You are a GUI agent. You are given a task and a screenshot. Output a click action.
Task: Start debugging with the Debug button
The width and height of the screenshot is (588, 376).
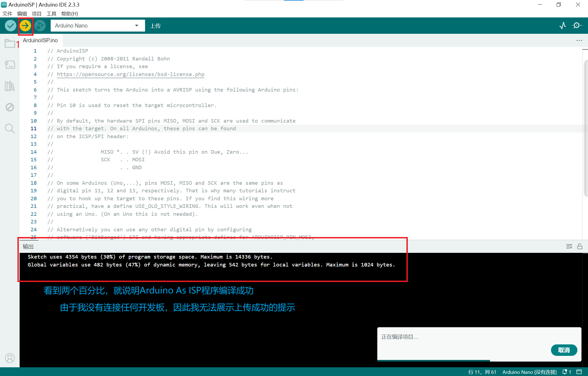pos(40,26)
